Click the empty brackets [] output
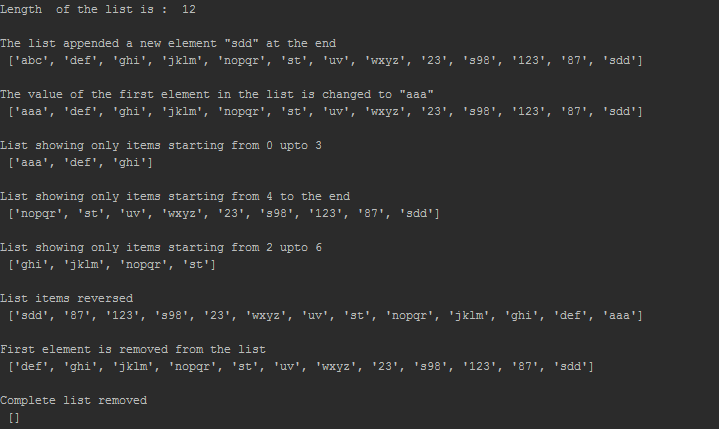719x429 pixels. [14, 417]
